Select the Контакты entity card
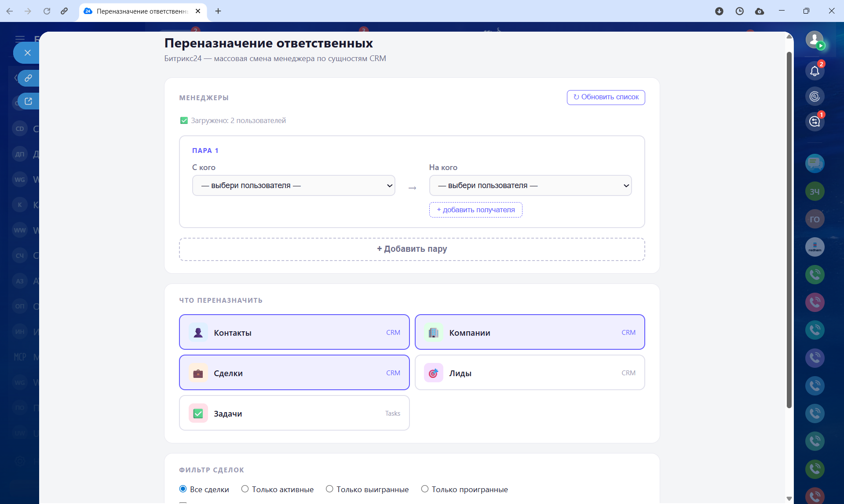 click(x=294, y=332)
